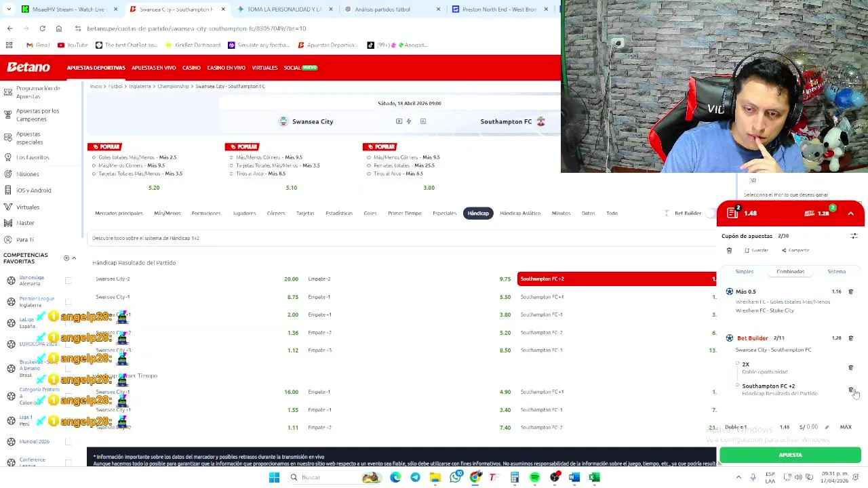868x488 pixels.
Task: Select second popular bet Más/Menos Córners Más 9.5
Action: point(269,157)
